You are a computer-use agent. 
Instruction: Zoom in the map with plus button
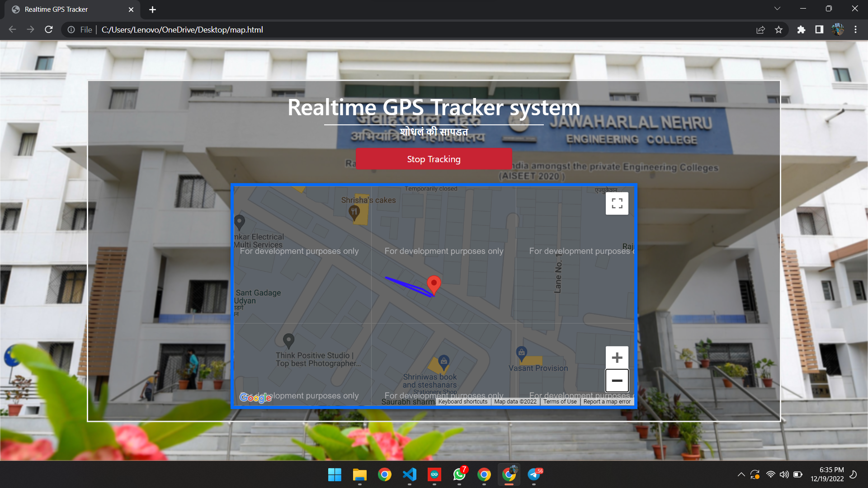pos(617,357)
